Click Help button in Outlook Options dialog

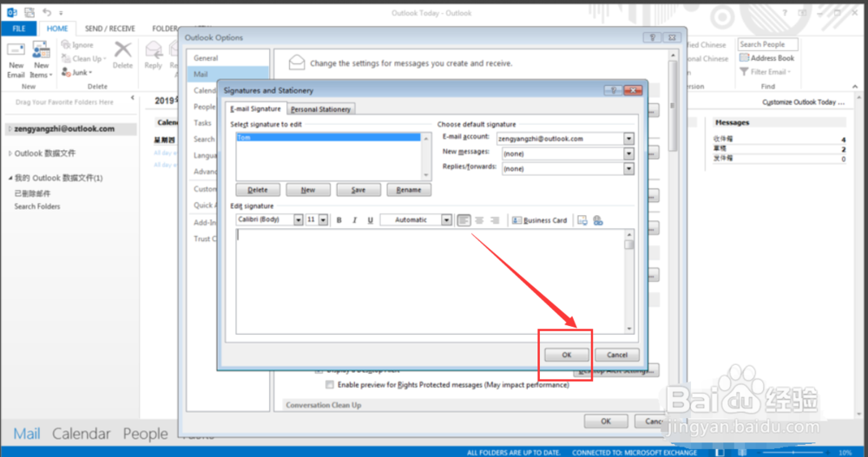click(x=652, y=37)
